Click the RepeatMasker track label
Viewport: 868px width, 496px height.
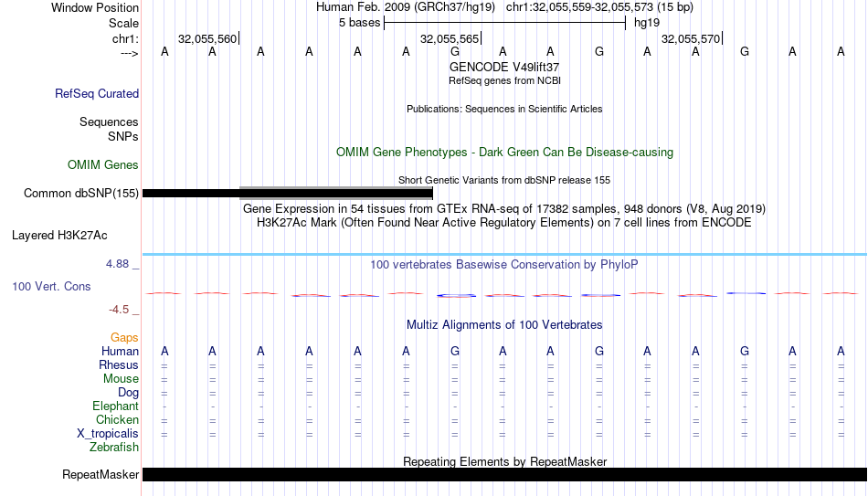[101, 474]
